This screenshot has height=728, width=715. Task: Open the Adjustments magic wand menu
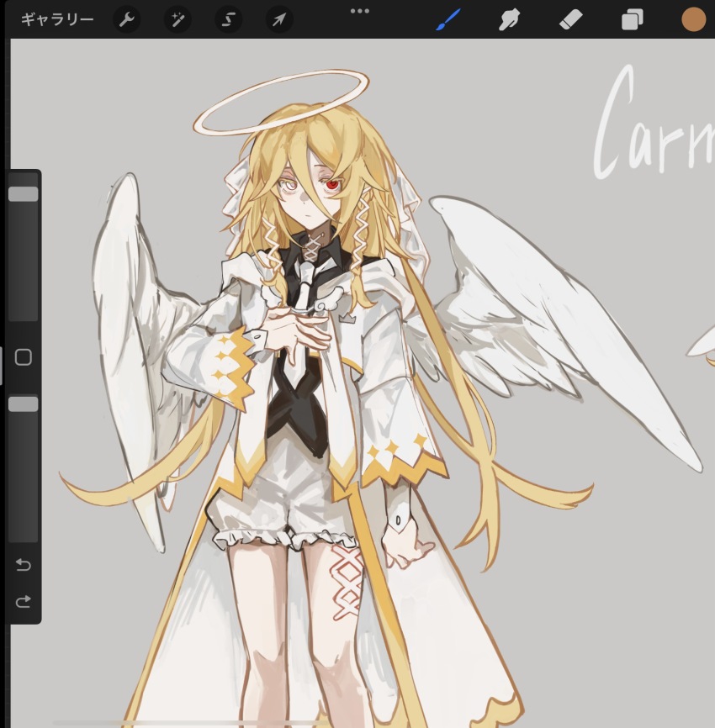[x=177, y=18]
